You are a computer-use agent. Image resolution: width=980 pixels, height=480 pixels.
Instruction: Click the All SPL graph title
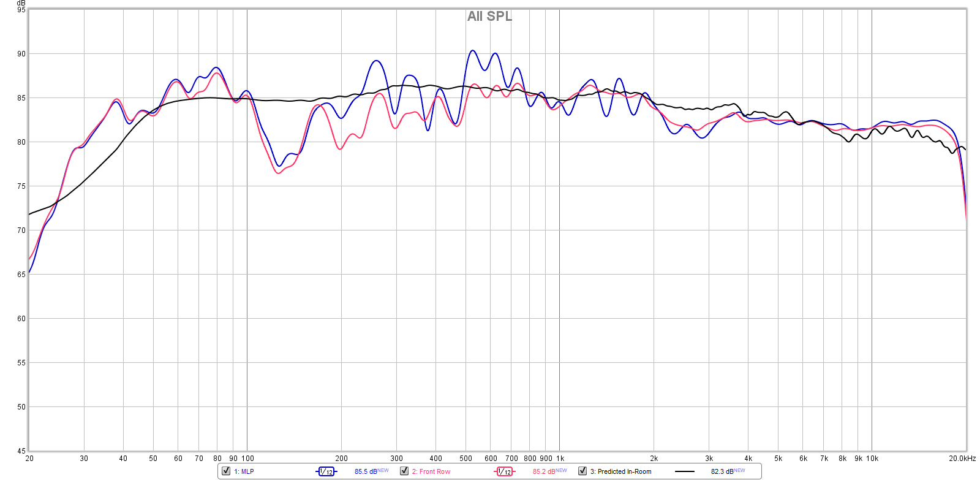[489, 17]
